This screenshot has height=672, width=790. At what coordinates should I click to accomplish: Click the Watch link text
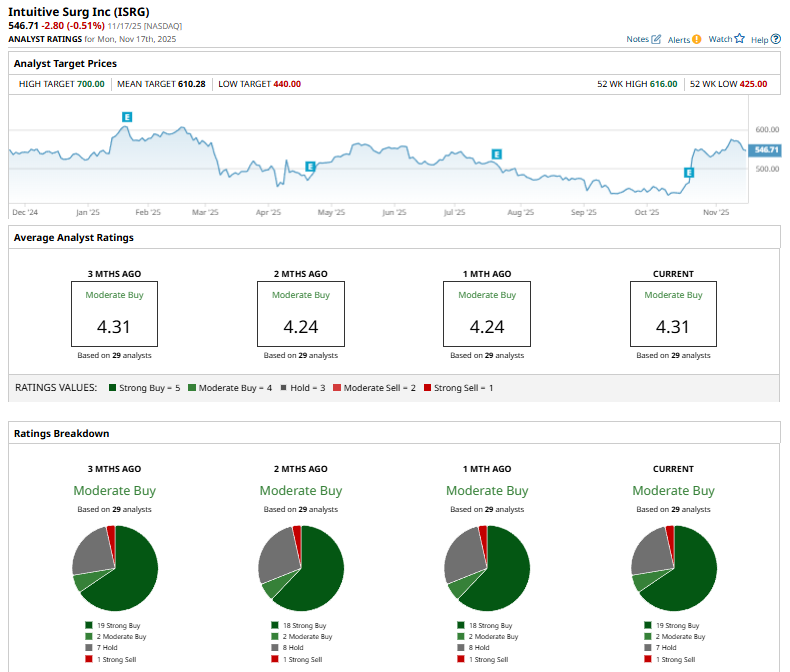coord(720,39)
